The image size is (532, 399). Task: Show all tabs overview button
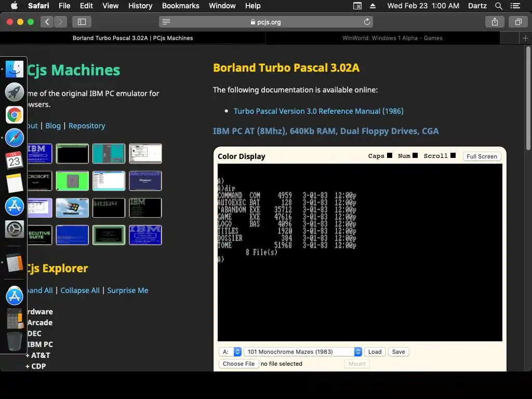[518, 22]
